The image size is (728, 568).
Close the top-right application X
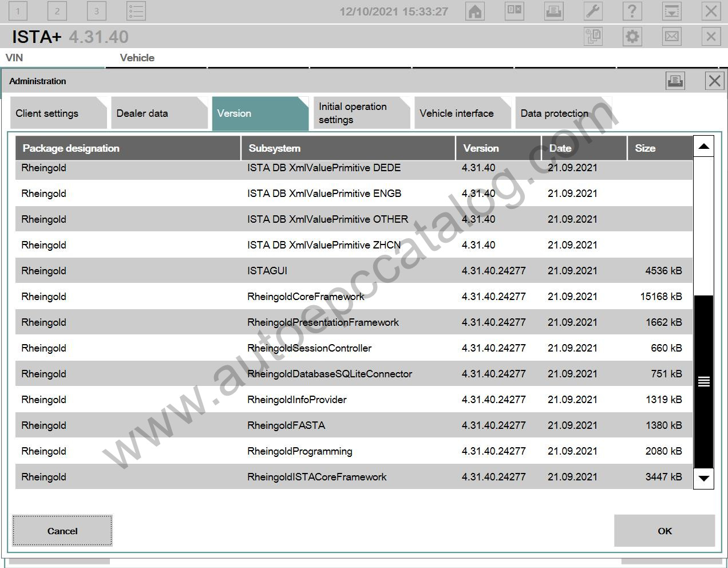(711, 11)
